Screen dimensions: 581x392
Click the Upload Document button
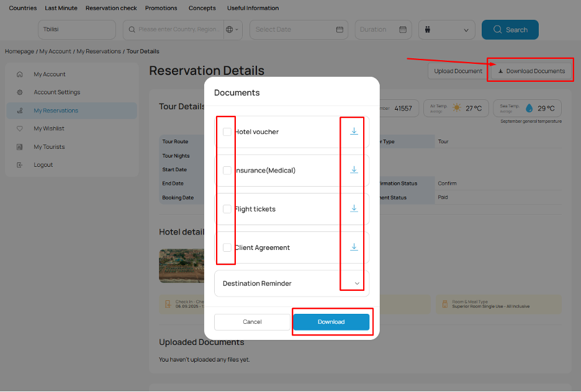point(457,71)
